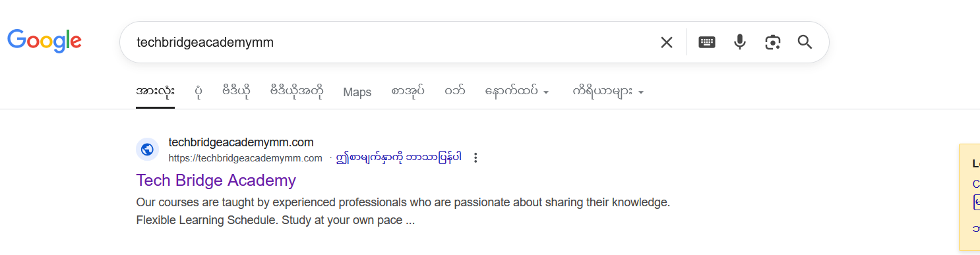The width and height of the screenshot is (980, 255).
Task: Expand the ကိရိယာများ (Tools) dropdown
Action: coord(608,92)
